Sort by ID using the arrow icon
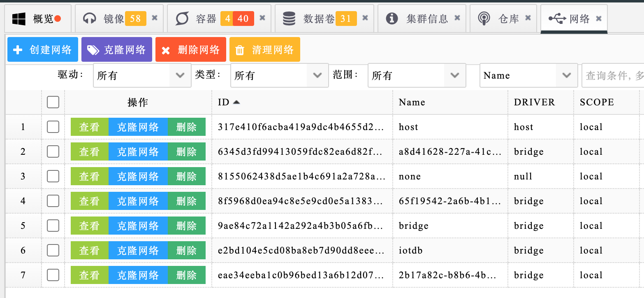The image size is (644, 298). click(x=236, y=102)
